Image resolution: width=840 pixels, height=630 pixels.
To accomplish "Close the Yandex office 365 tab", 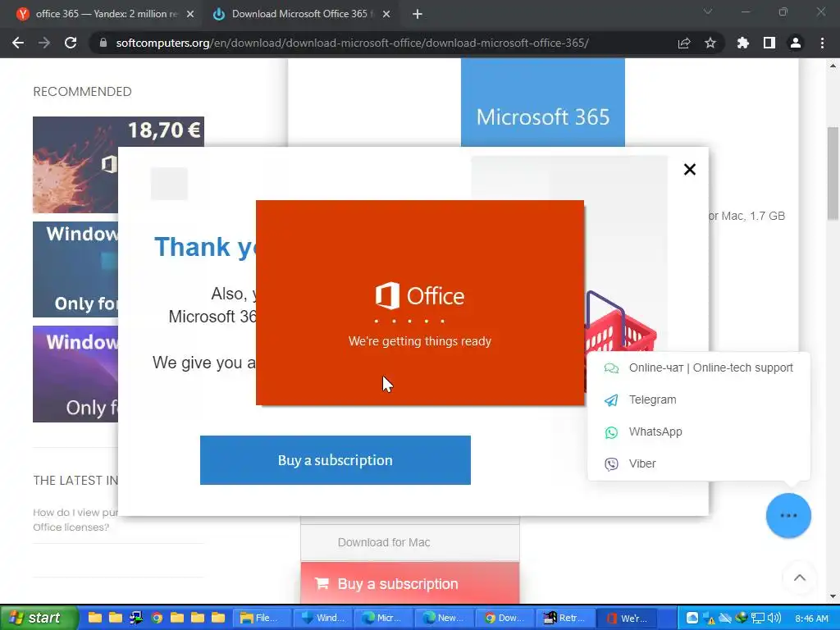I will pyautogui.click(x=190, y=14).
